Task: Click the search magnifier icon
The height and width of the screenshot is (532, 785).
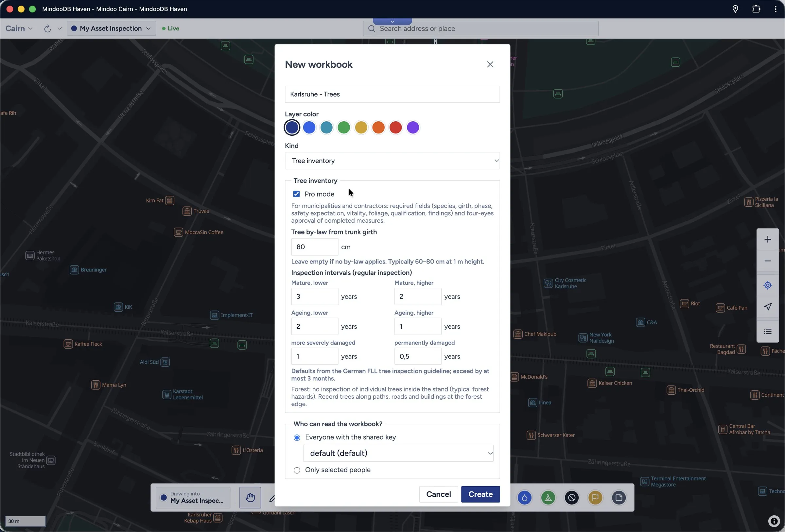Action: coord(372,29)
